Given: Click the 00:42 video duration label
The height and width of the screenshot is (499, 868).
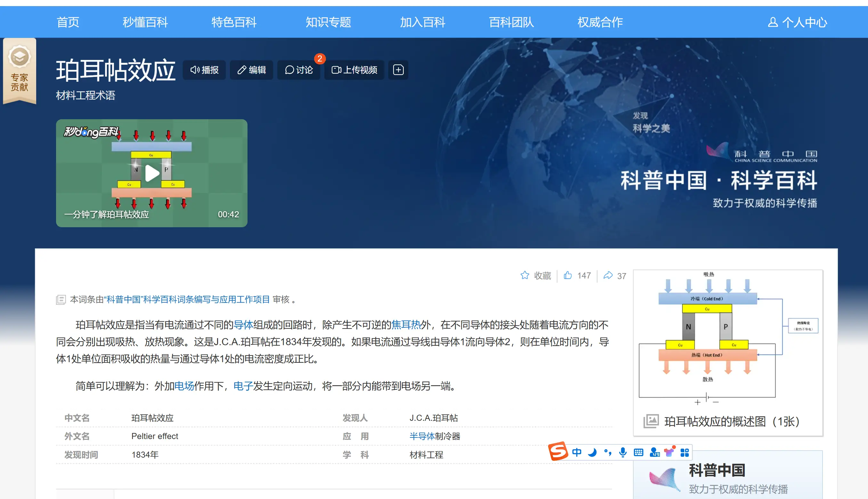Looking at the screenshot, I should pyautogui.click(x=228, y=214).
